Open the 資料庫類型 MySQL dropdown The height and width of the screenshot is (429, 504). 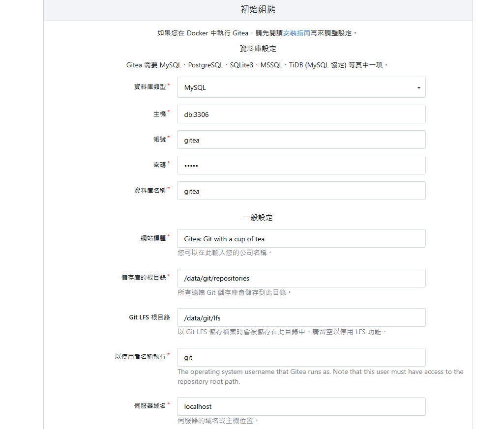(301, 87)
